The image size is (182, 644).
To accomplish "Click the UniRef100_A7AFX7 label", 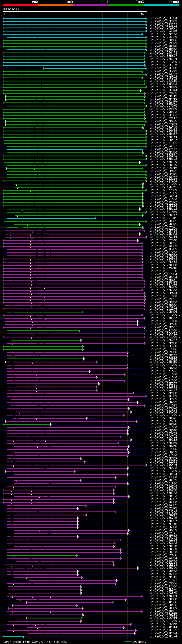I will pos(163,318).
